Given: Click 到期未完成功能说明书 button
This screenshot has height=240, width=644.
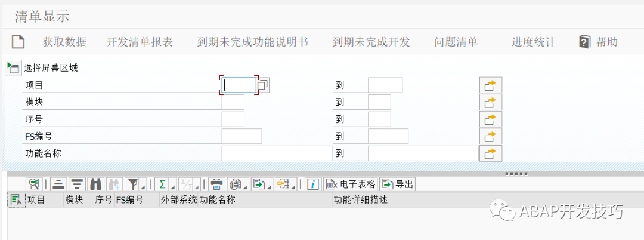Looking at the screenshot, I should click(253, 42).
